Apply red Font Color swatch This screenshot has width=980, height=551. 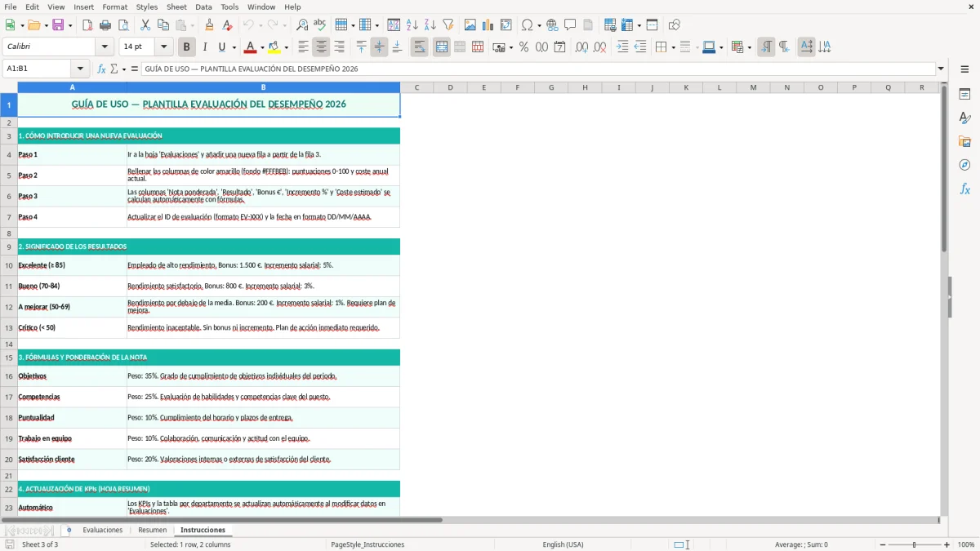tap(251, 47)
